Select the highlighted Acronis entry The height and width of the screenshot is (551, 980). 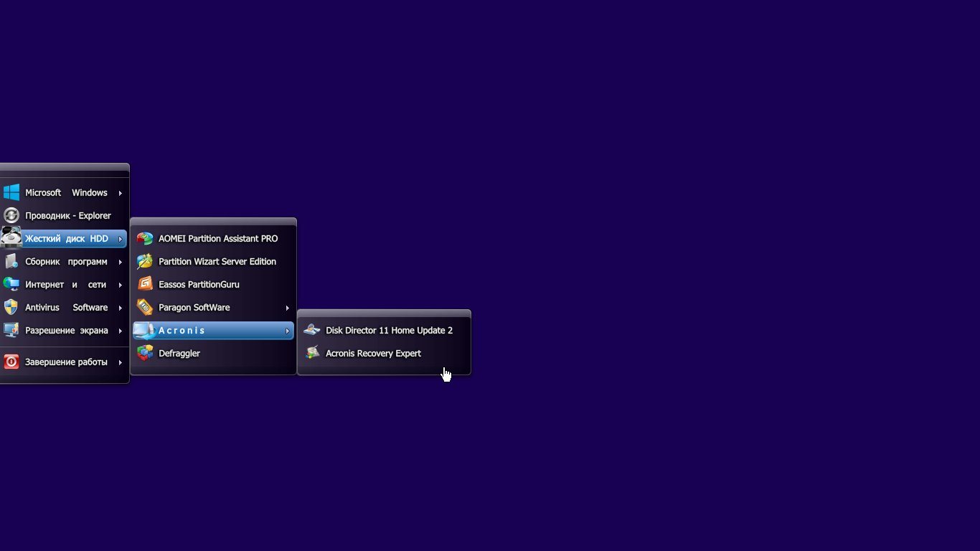[213, 330]
